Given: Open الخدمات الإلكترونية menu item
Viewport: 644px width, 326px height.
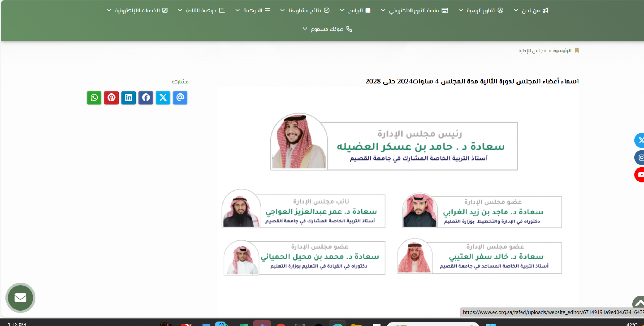Looking at the screenshot, I should tap(137, 10).
